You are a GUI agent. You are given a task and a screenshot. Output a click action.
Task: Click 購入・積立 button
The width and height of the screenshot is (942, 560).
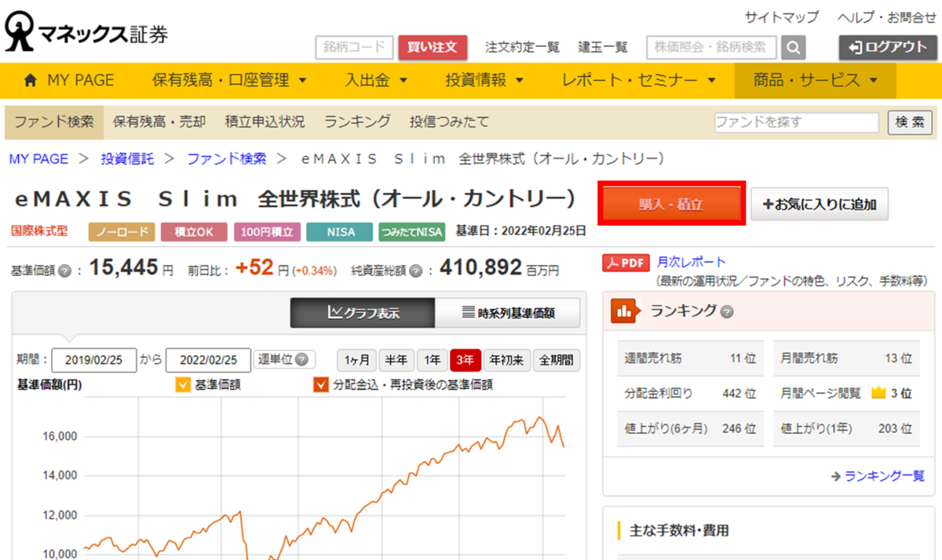(x=670, y=205)
